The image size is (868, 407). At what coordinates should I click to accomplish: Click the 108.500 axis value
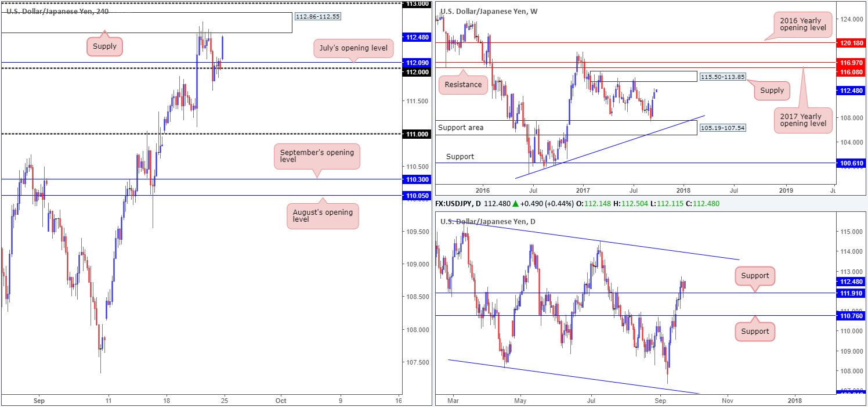point(418,297)
